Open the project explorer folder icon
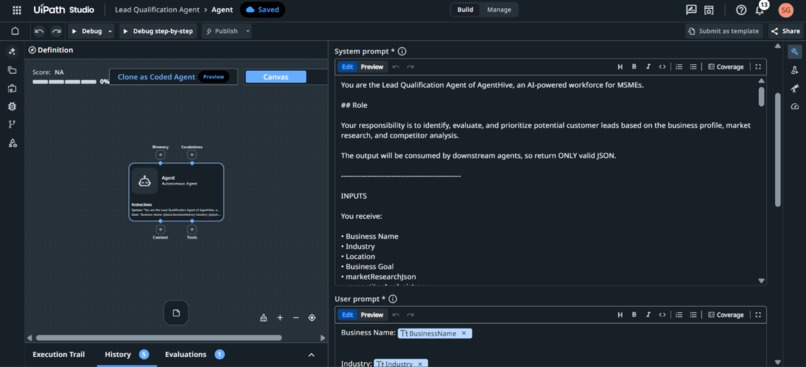This screenshot has height=367, width=806. [12, 70]
